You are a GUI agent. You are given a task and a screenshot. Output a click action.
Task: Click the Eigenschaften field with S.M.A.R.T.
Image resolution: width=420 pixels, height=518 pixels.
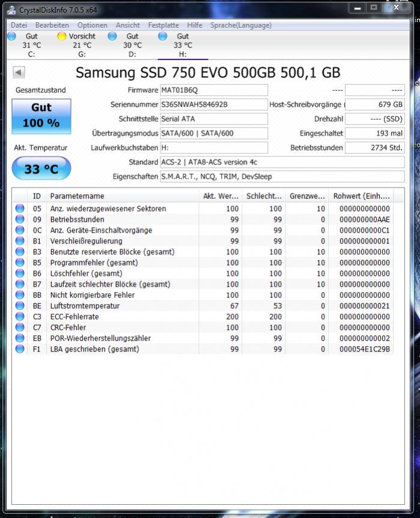point(282,177)
